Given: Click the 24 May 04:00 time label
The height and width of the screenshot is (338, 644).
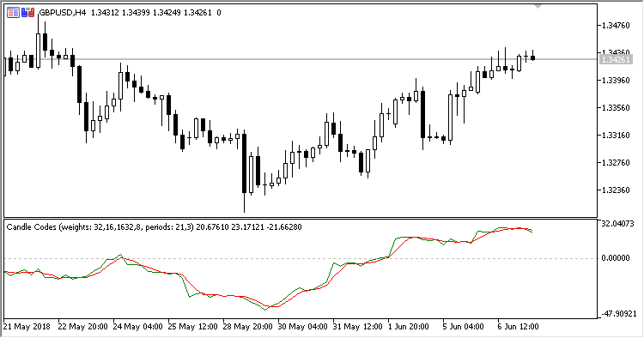Looking at the screenshot, I should click(x=137, y=327).
